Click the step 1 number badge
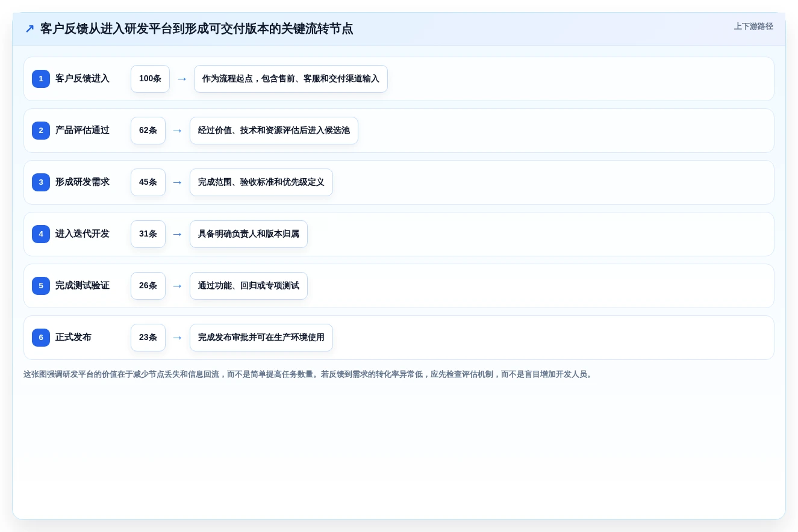The image size is (798, 532). tap(41, 79)
